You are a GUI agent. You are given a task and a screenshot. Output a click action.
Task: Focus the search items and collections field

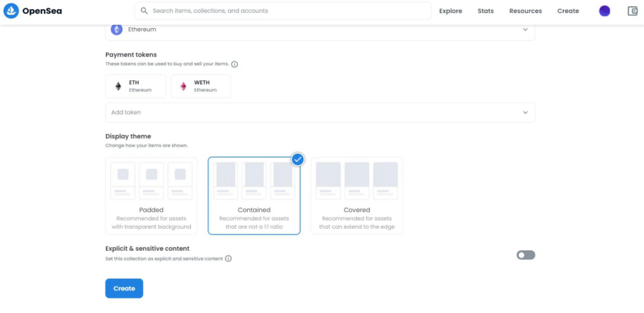pos(283,11)
